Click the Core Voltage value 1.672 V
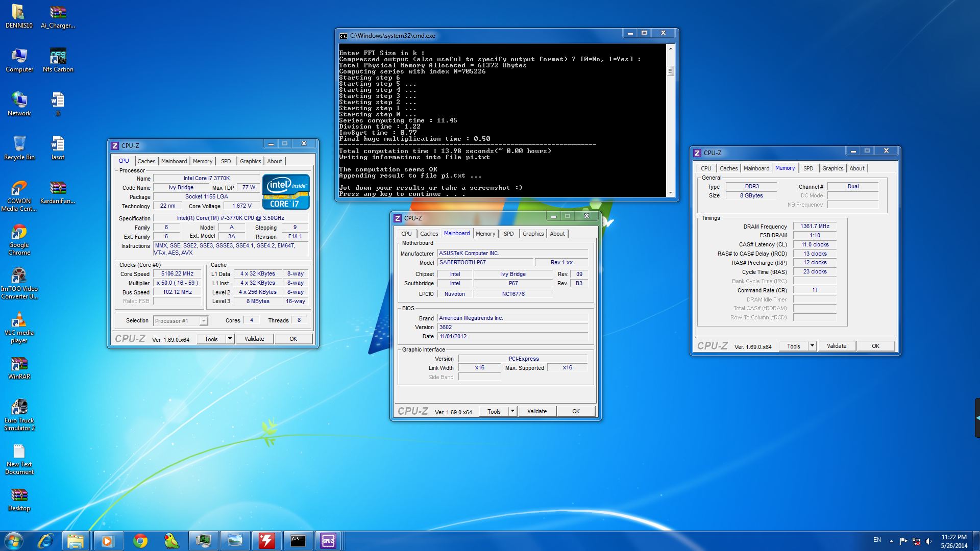 (241, 206)
